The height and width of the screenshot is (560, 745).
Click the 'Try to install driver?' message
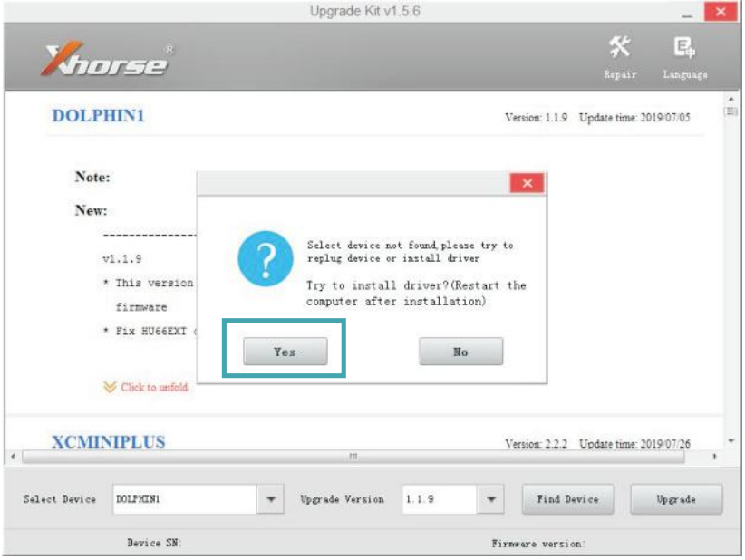(x=416, y=294)
